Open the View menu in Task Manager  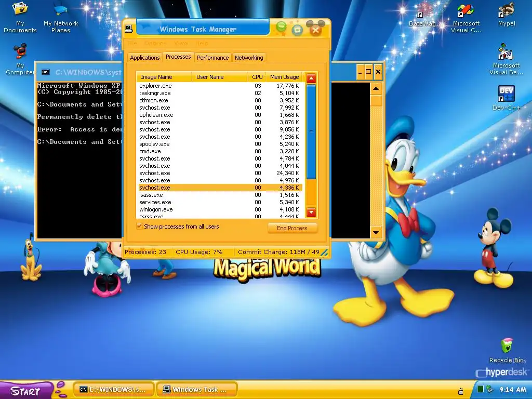point(181,43)
